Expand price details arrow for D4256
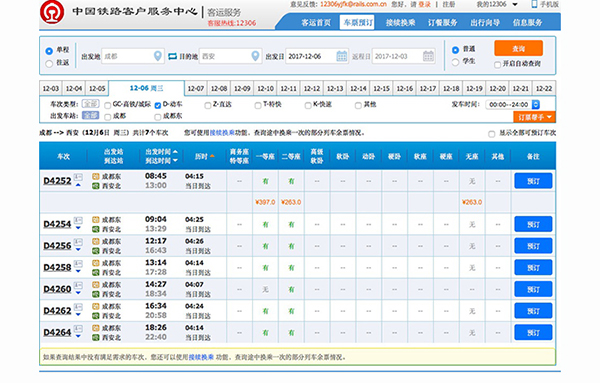Image resolution: width=600 pixels, height=383 pixels. pyautogui.click(x=78, y=250)
